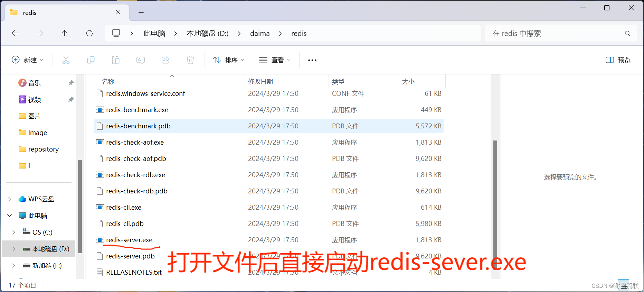The image size is (644, 292).
Task: Sort by Name column header
Action: (x=108, y=81)
